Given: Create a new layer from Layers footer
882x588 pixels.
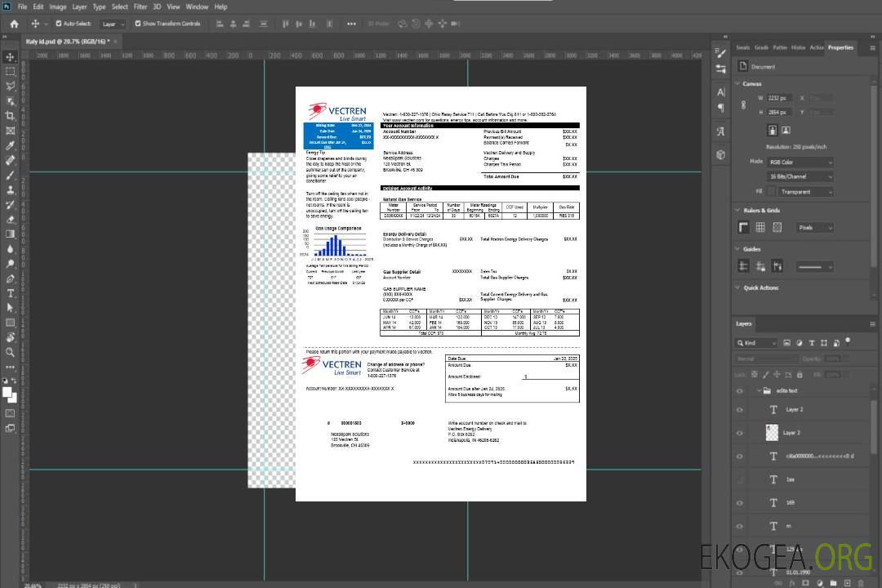Looking at the screenshot, I should click(848, 583).
